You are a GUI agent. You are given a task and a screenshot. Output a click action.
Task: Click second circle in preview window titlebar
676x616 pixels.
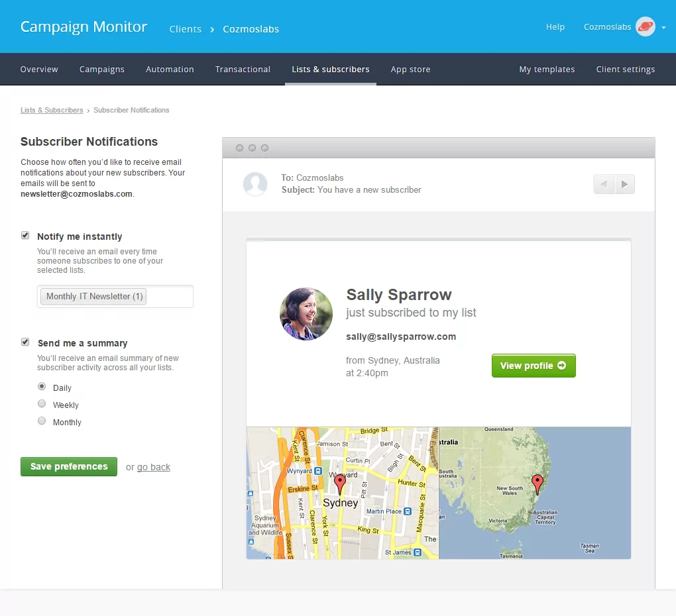coord(253,148)
